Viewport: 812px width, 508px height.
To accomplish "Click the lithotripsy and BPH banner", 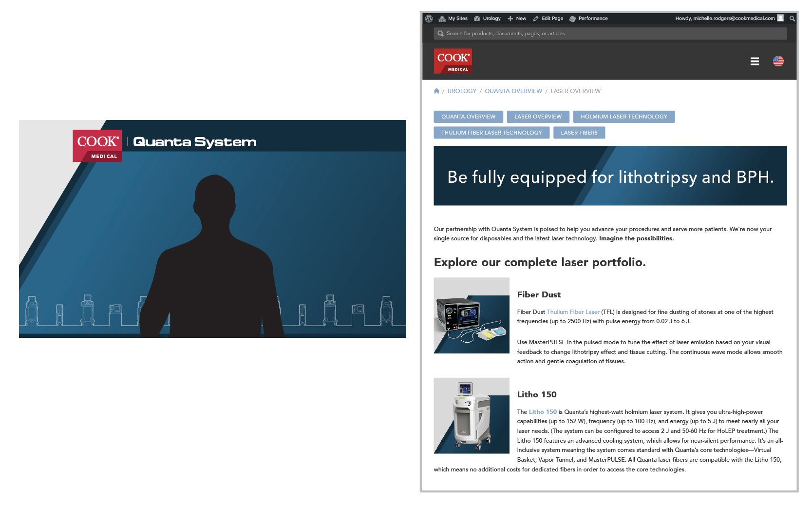I will click(x=610, y=176).
